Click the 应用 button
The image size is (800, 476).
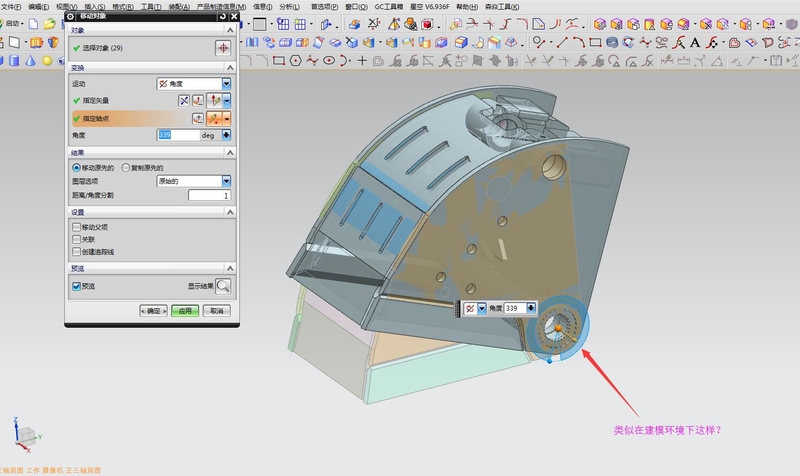point(185,311)
